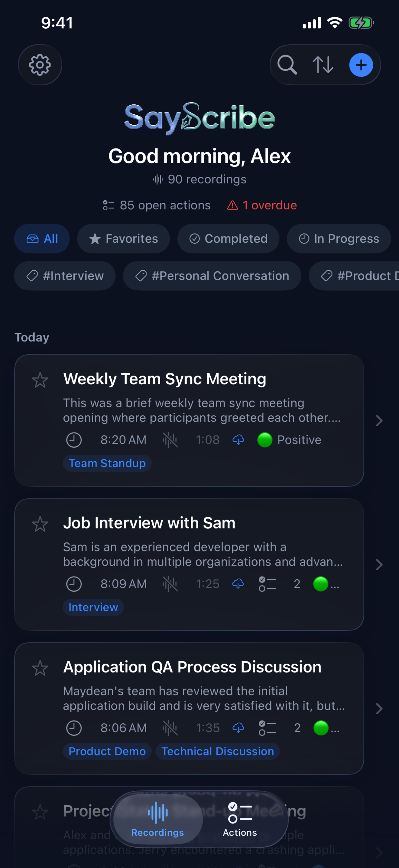Filter by #Interview tag chip
The image size is (399, 868).
coord(65,276)
